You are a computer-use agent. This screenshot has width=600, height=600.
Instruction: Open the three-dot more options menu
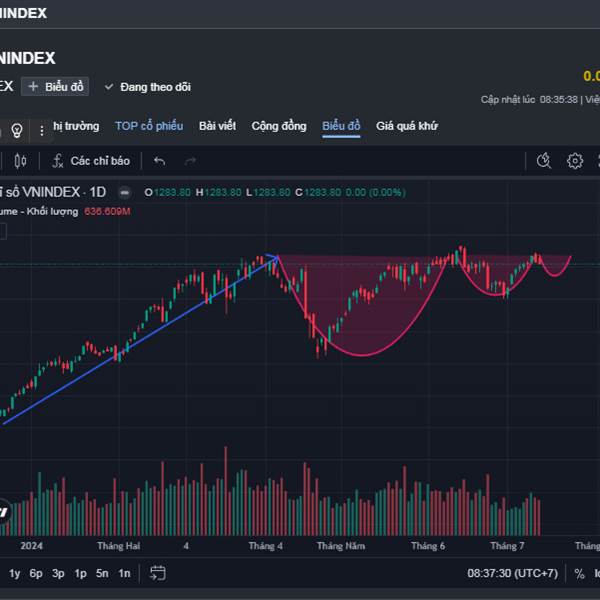click(42, 130)
